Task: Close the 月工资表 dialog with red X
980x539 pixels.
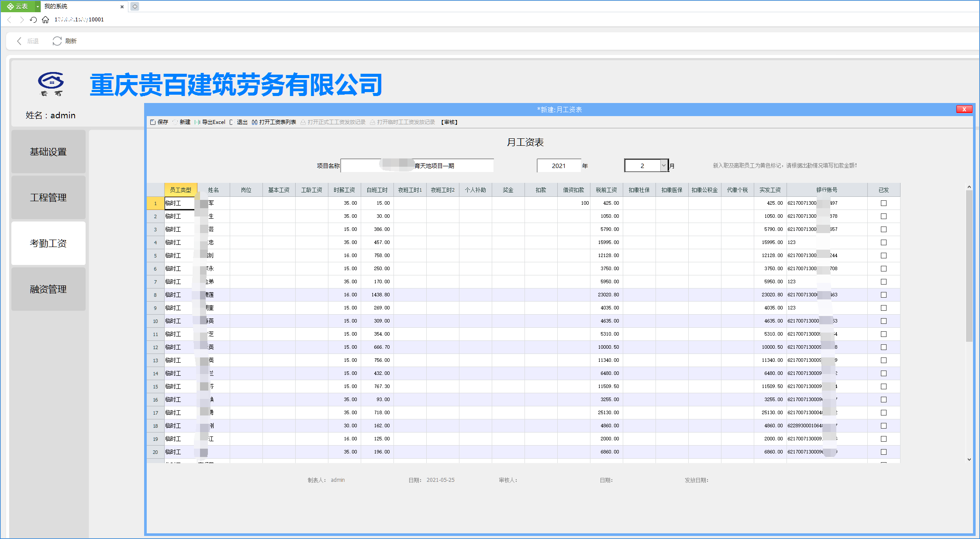Action: coord(964,109)
